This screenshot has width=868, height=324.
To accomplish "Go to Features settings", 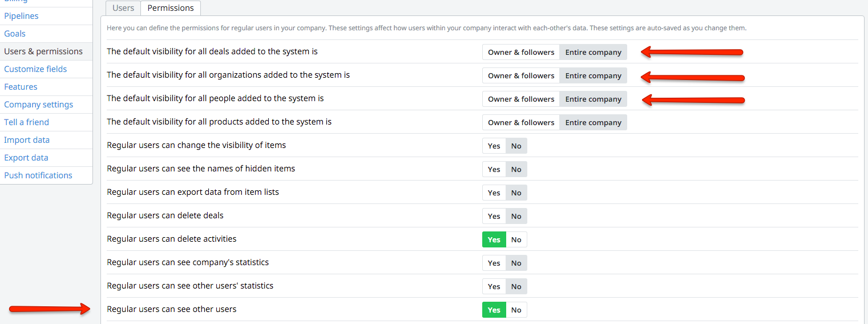I will coord(46,87).
